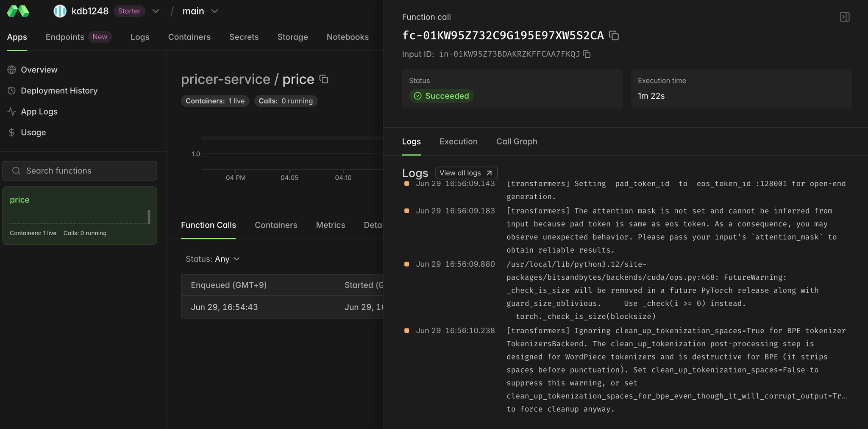Select the Jun 29, 16:54:43 call row

pos(282,307)
